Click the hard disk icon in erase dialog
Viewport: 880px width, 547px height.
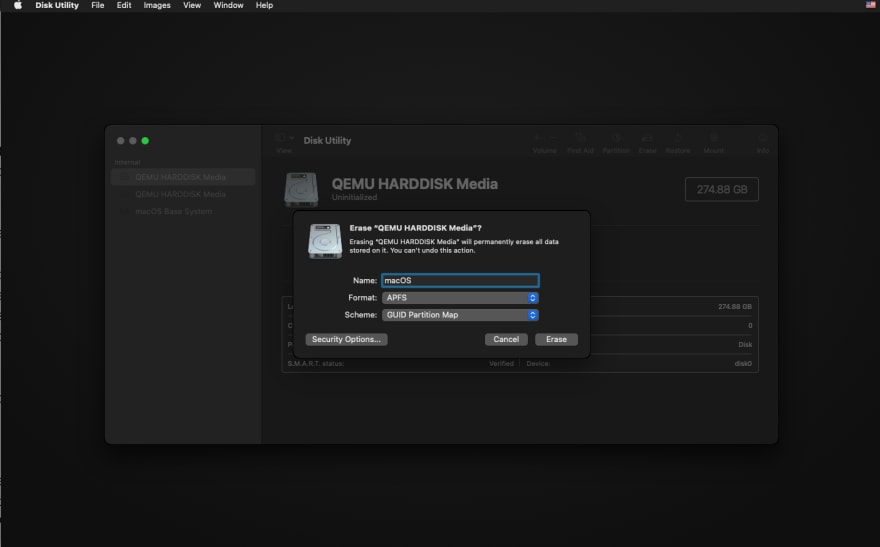click(x=325, y=241)
